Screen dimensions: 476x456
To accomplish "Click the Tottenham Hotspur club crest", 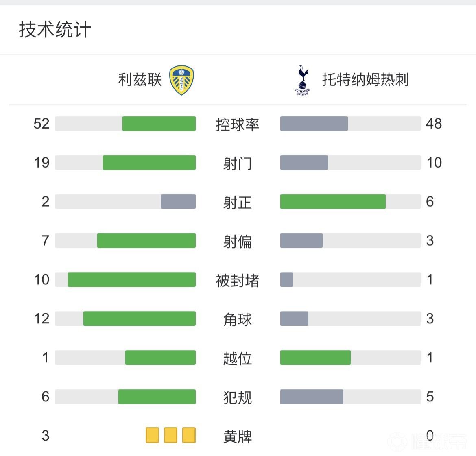I will pyautogui.click(x=303, y=80).
